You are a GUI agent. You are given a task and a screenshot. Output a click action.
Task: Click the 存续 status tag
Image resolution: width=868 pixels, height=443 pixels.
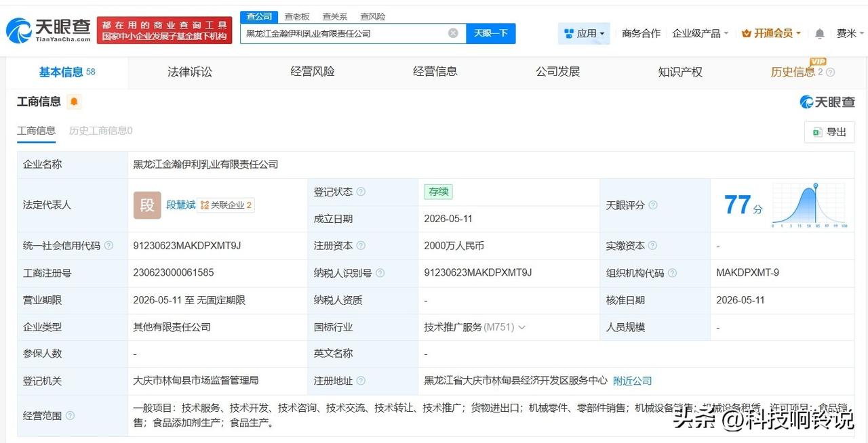click(x=438, y=192)
